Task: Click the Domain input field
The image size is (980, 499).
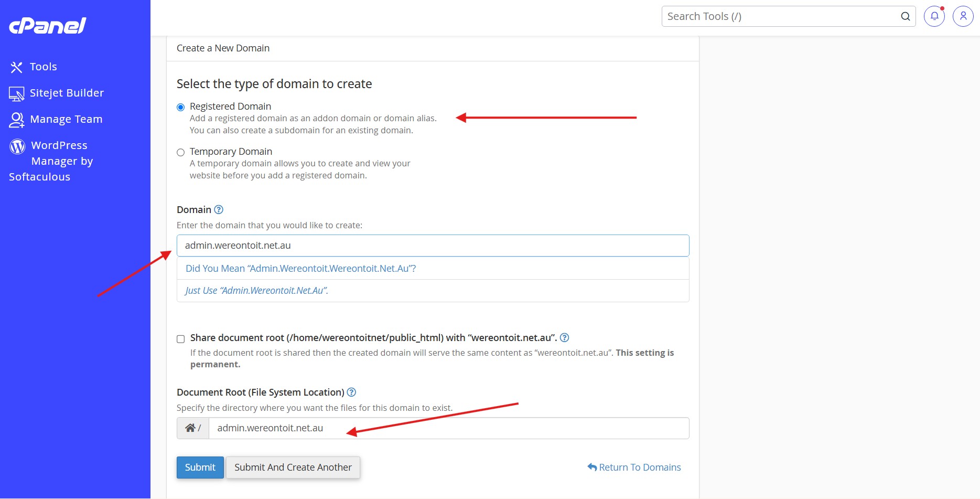Action: (x=433, y=246)
